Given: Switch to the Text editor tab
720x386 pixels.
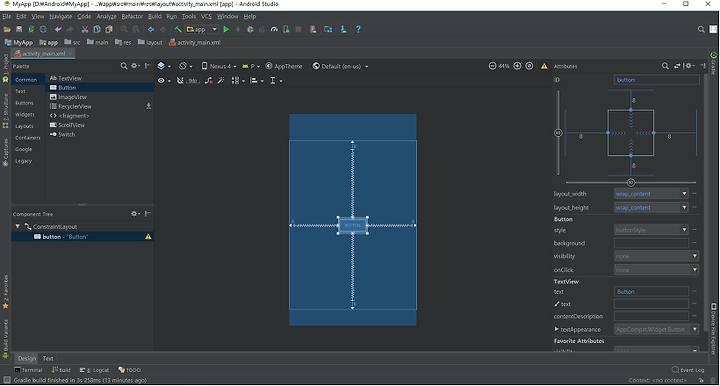Looking at the screenshot, I should tap(48, 358).
